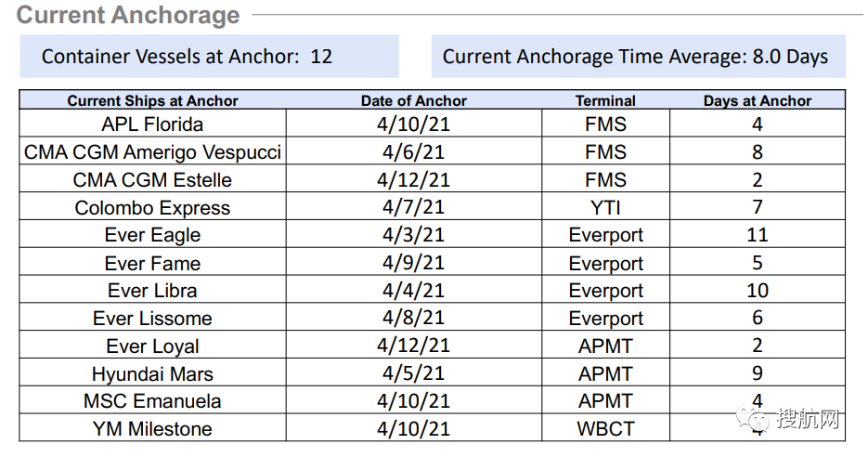This screenshot has height=457, width=868.
Task: Click the Days at Anchor column header
Action: coord(758,101)
